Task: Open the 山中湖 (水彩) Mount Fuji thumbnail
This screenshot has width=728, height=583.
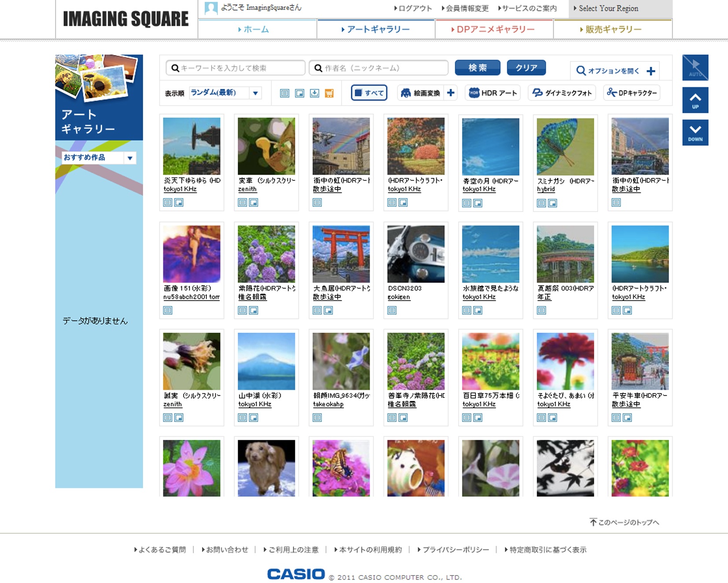Action: 266,361
